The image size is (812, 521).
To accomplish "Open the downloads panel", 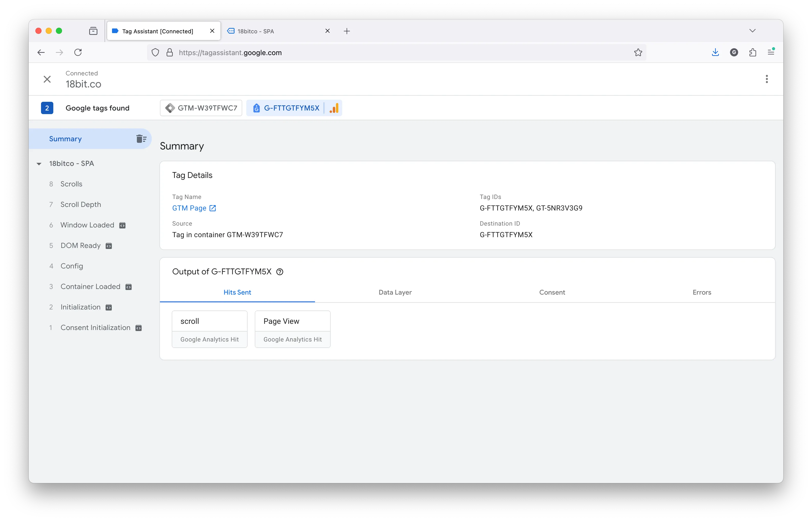I will [715, 53].
